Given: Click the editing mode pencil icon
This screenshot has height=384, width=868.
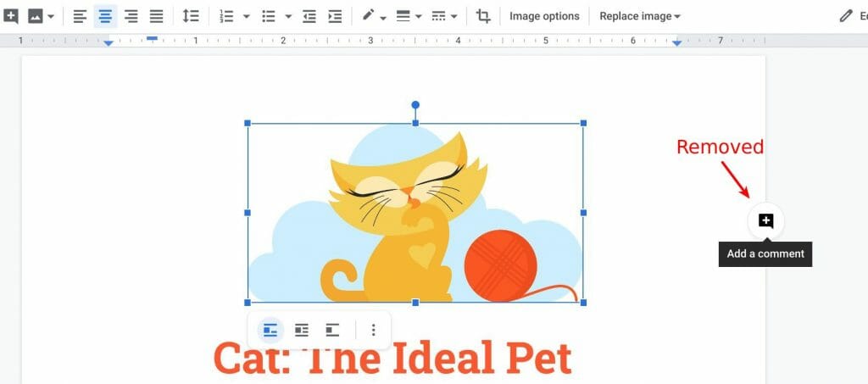Looking at the screenshot, I should point(845,16).
